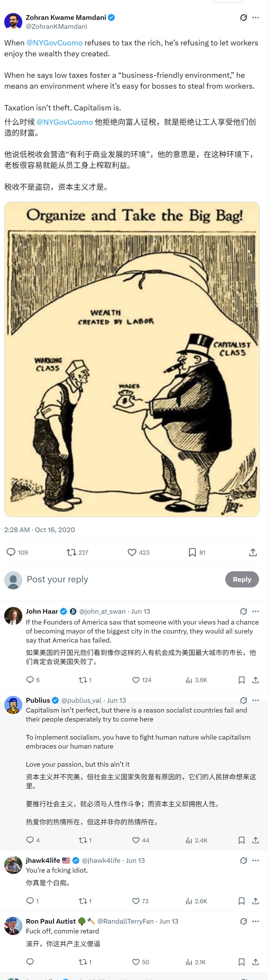280x980 pixels.
Task: Share jhawk4life's reply
Action: [x=256, y=901]
